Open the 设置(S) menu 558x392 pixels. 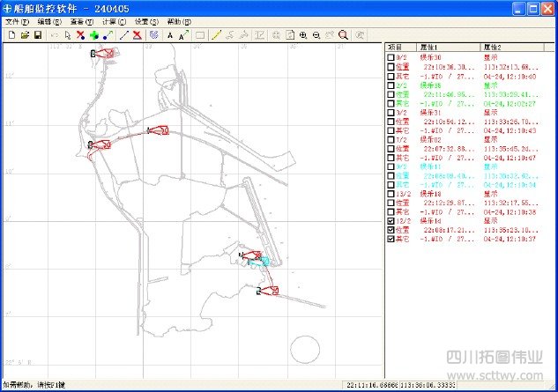pyautogui.click(x=147, y=21)
